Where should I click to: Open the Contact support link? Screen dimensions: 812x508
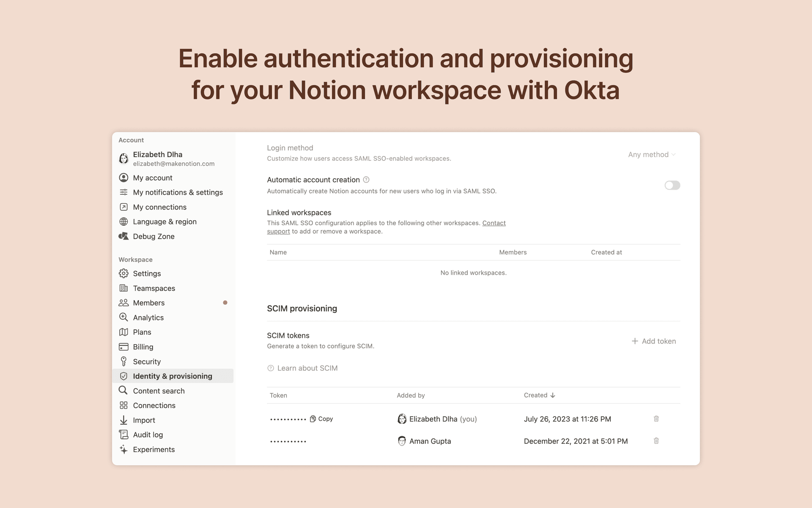494,223
